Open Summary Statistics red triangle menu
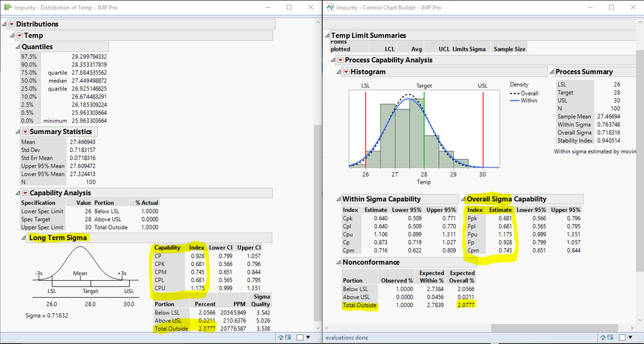Viewport: 644px width, 344px height. tap(25, 132)
